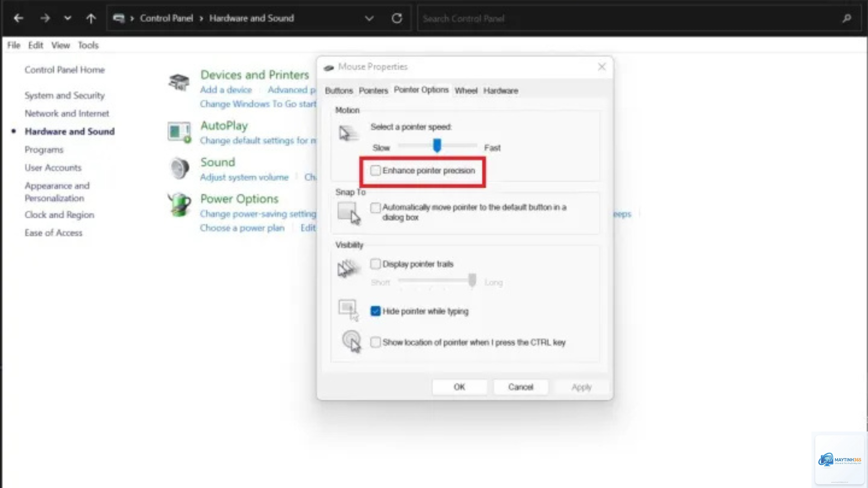Click the hide pointer while typing icon
Image resolution: width=868 pixels, height=488 pixels.
[349, 310]
